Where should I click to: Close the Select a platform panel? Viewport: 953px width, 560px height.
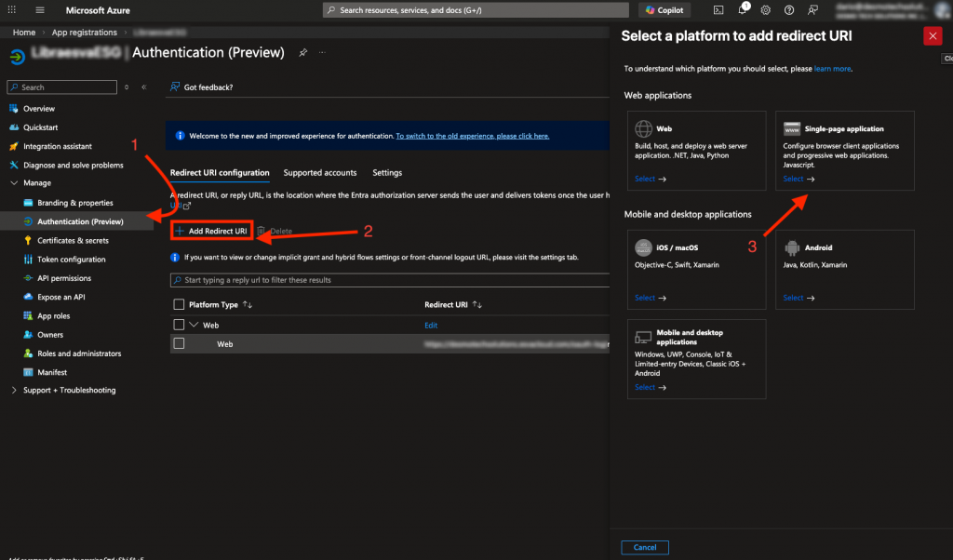coord(933,36)
